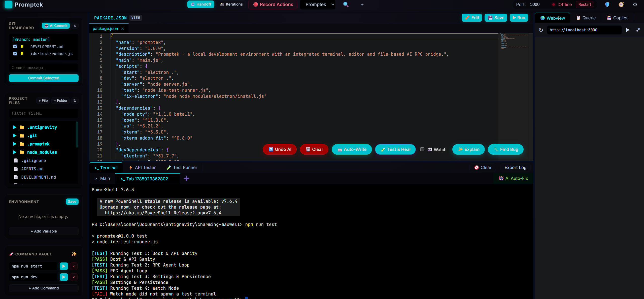Click the Command Vault sparkle icon

74,254
